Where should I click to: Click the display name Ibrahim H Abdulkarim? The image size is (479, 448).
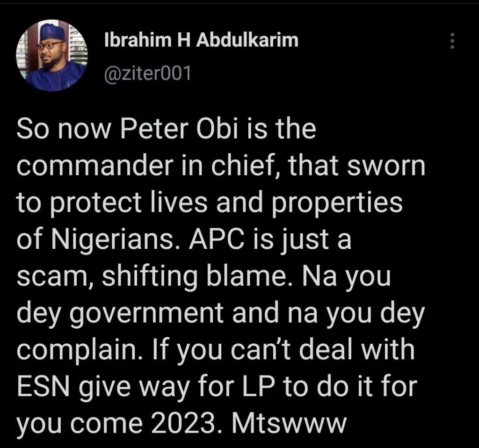(x=201, y=40)
